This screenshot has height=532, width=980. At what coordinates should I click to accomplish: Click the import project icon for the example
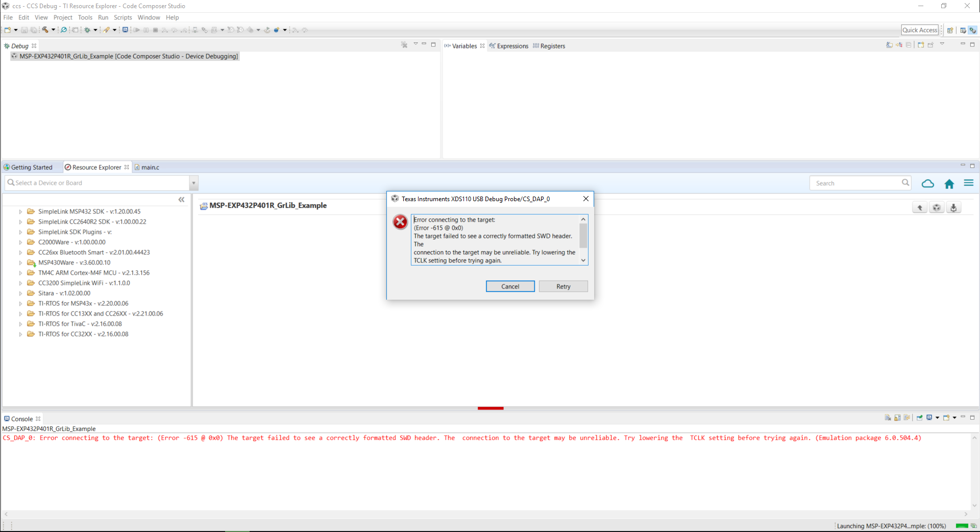(x=937, y=207)
